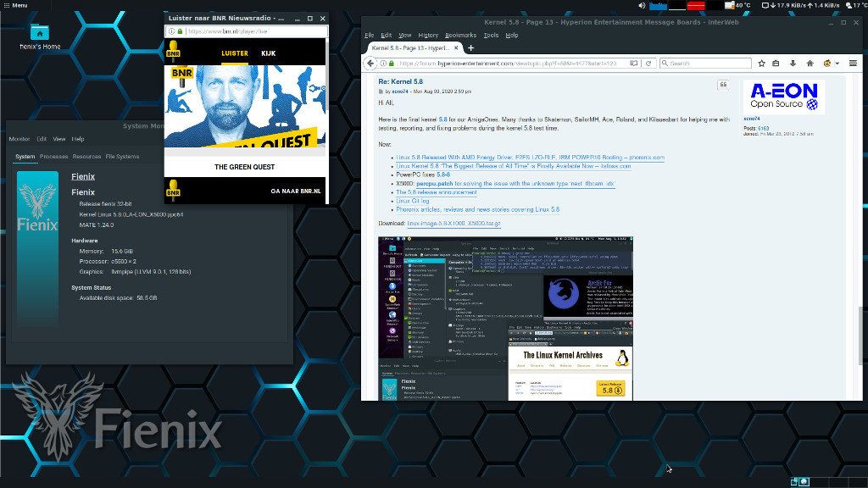Switch to the Resources tab in System Monitor

[x=87, y=157]
